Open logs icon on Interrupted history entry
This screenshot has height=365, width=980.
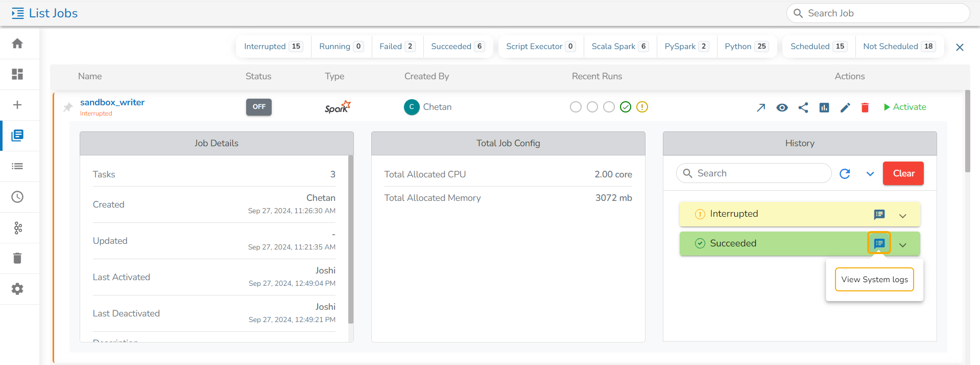[x=879, y=214]
